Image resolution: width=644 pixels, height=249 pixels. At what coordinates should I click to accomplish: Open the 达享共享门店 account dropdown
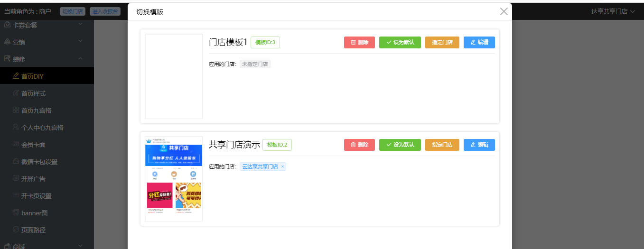coord(613,11)
